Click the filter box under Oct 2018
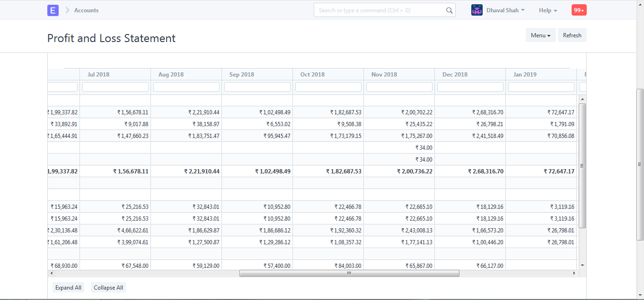 pos(328,87)
